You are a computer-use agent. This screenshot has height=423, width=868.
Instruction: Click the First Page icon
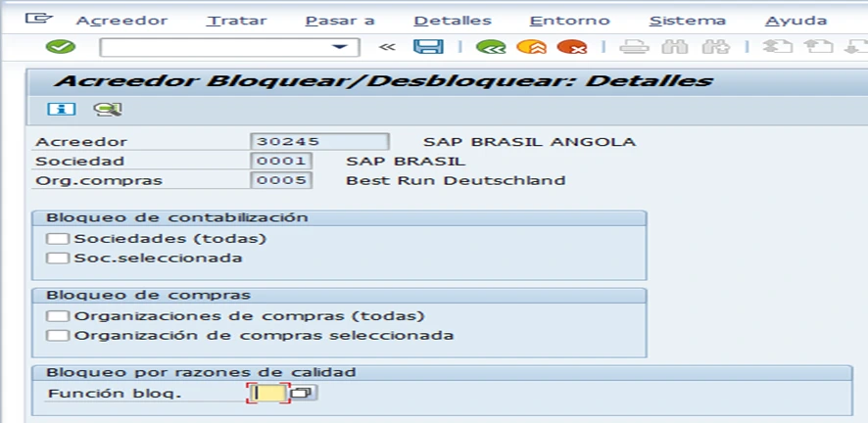point(777,47)
